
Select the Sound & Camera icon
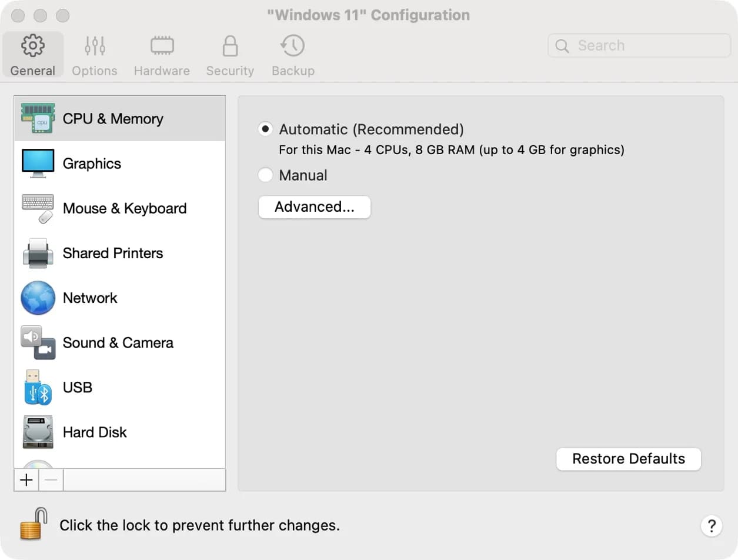pos(38,343)
